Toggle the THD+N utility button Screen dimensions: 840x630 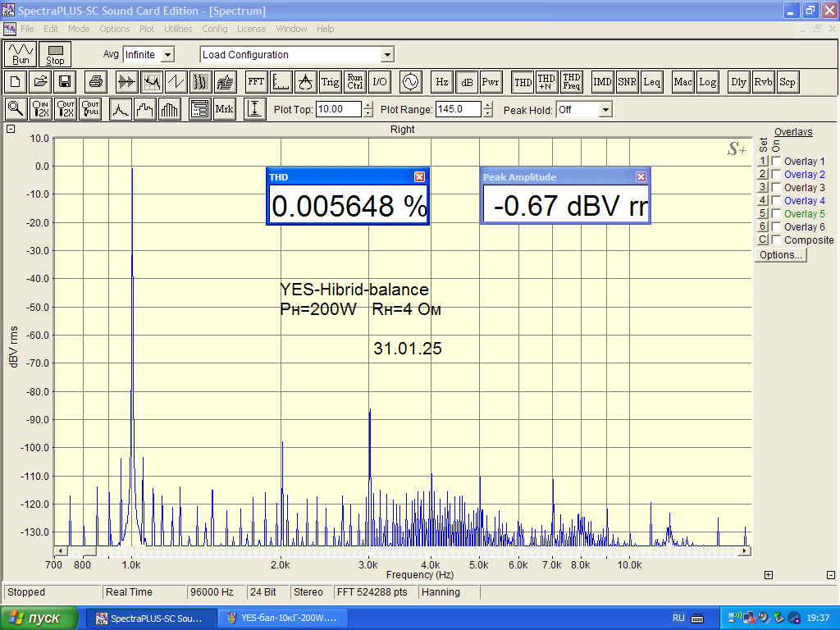(x=546, y=82)
